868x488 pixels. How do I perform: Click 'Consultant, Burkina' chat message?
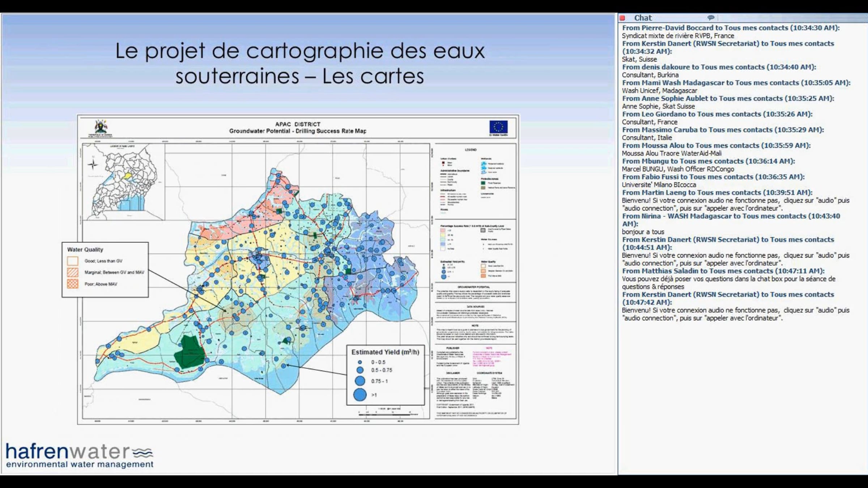point(650,75)
